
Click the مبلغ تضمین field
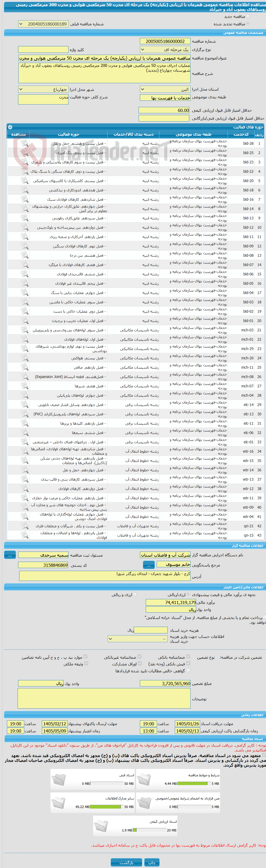coord(165,683)
